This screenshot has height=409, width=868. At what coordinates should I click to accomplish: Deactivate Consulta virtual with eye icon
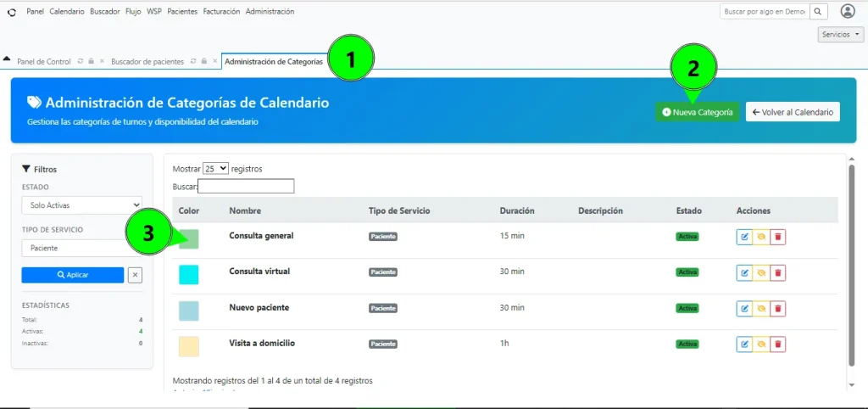coord(761,272)
